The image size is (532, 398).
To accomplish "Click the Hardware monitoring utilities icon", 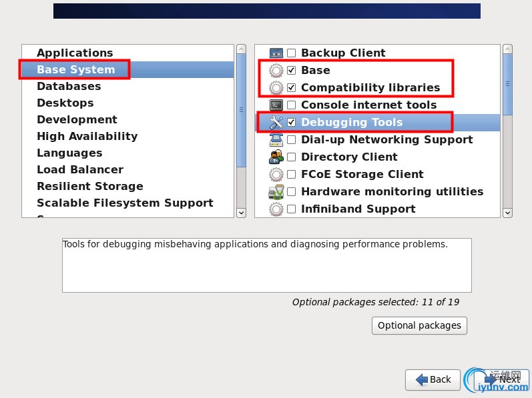I will [276, 192].
